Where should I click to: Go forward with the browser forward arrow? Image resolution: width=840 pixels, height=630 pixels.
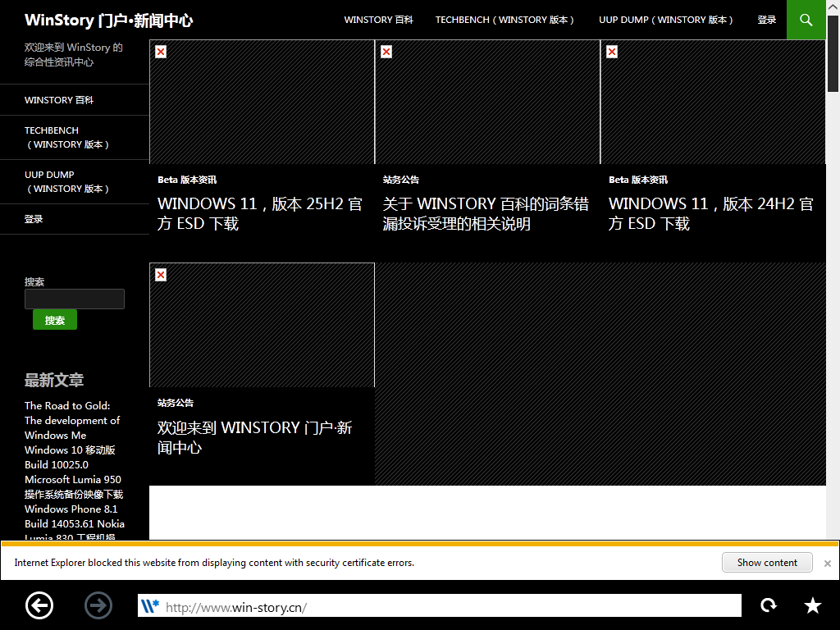click(x=98, y=605)
